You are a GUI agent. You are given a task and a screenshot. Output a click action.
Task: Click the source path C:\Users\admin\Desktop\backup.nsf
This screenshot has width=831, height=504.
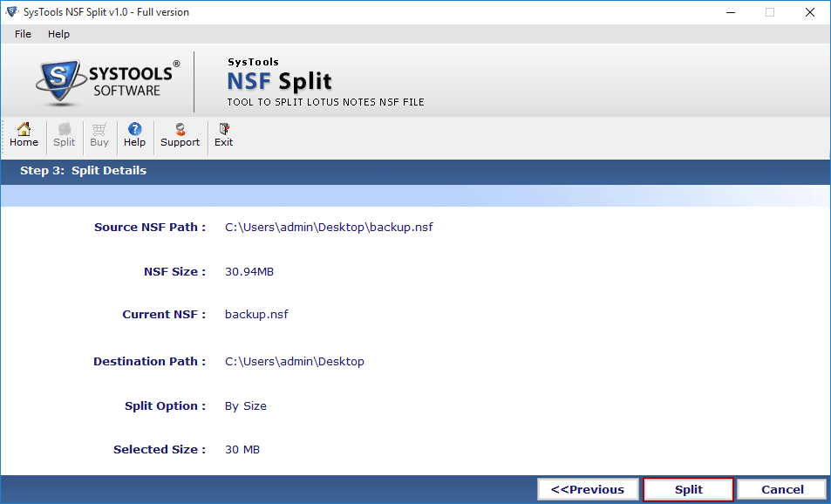pyautogui.click(x=329, y=228)
